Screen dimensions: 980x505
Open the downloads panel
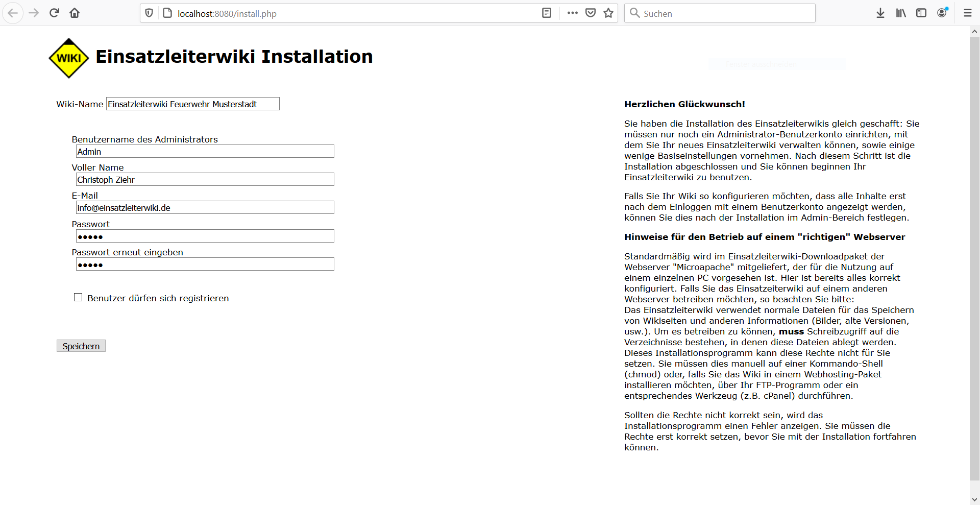tap(880, 13)
